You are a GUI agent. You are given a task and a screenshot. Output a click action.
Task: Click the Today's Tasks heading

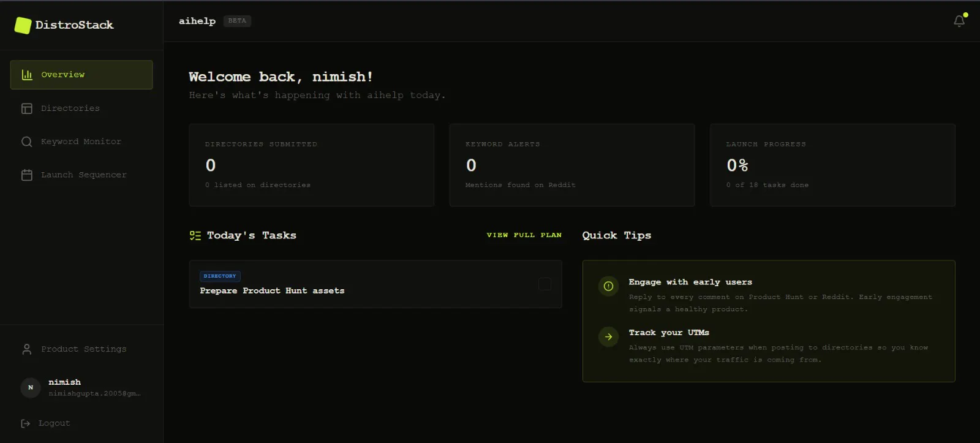tap(252, 235)
